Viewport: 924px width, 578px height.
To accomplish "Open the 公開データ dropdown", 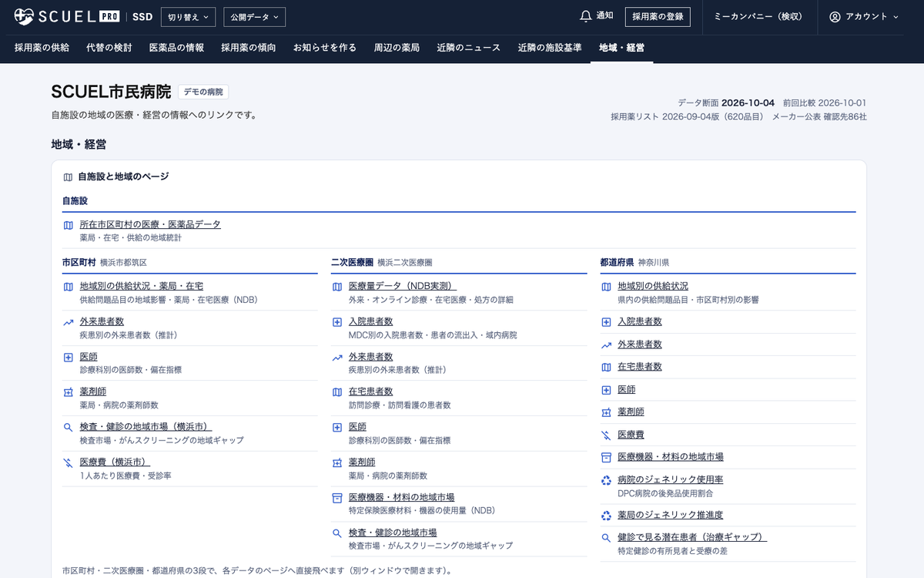I will click(x=255, y=17).
